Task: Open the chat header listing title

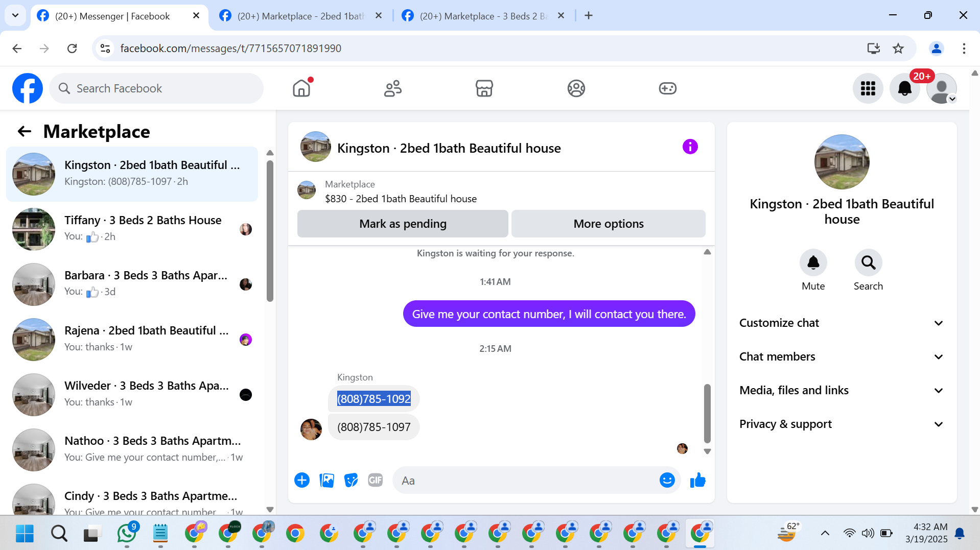Action: click(x=449, y=148)
